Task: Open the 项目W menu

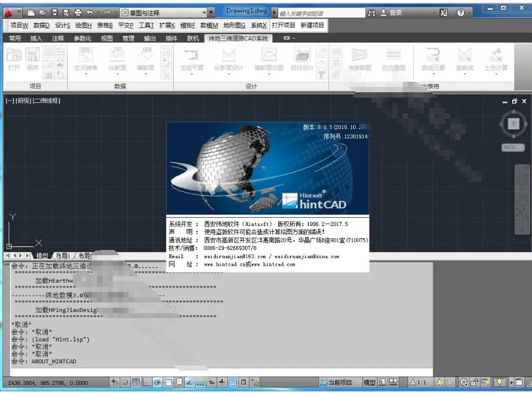Action: (x=19, y=26)
